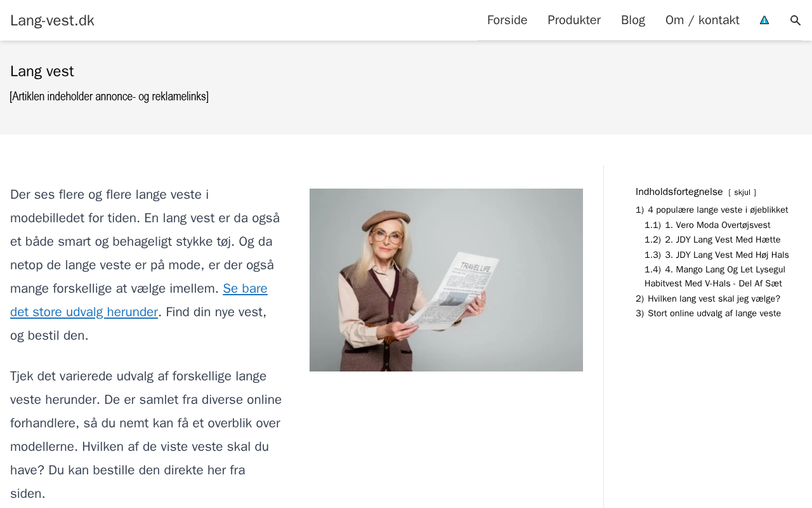Open the Om / kontakt menu item
The image size is (812, 508).
[702, 20]
